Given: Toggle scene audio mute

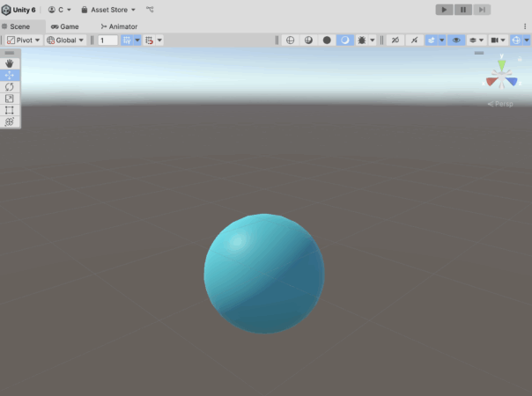Looking at the screenshot, I should click(414, 40).
